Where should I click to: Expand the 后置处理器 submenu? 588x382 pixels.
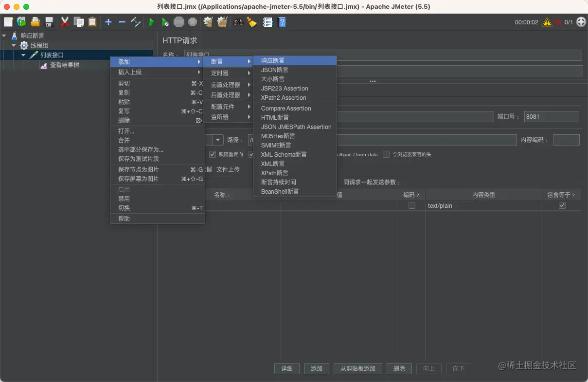click(x=229, y=95)
